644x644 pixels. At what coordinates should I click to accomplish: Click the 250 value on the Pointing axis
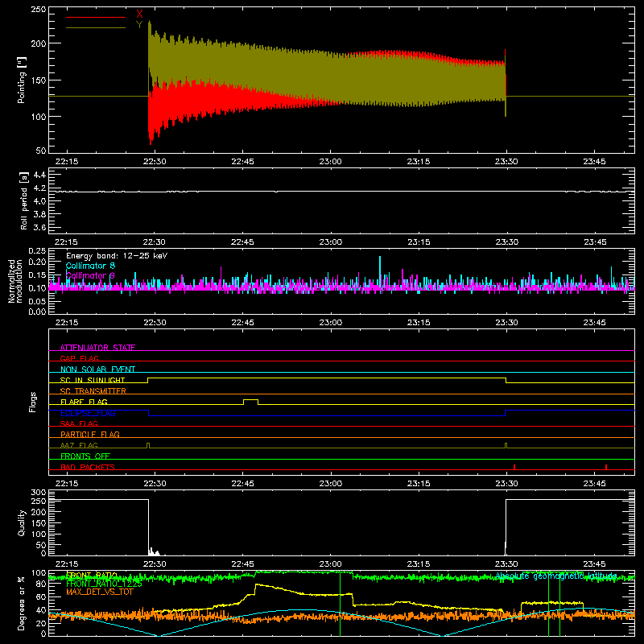click(x=38, y=10)
